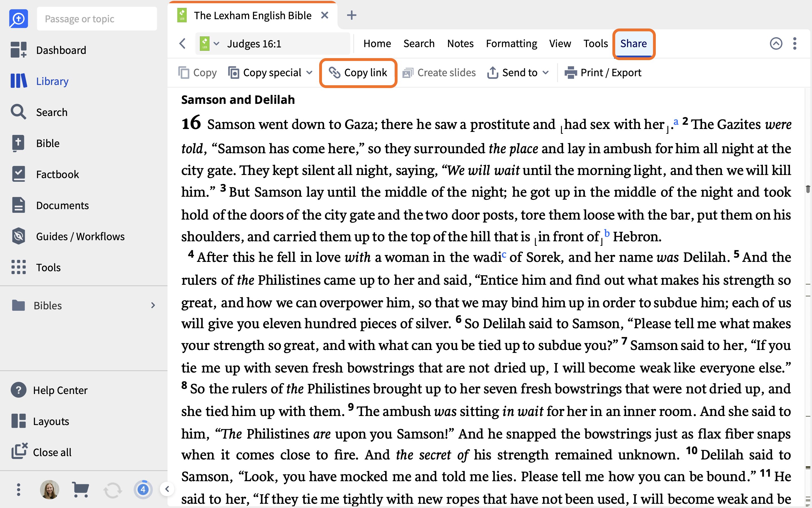812x508 pixels.
Task: Click the Copy button in Share toolbar
Action: 197,73
